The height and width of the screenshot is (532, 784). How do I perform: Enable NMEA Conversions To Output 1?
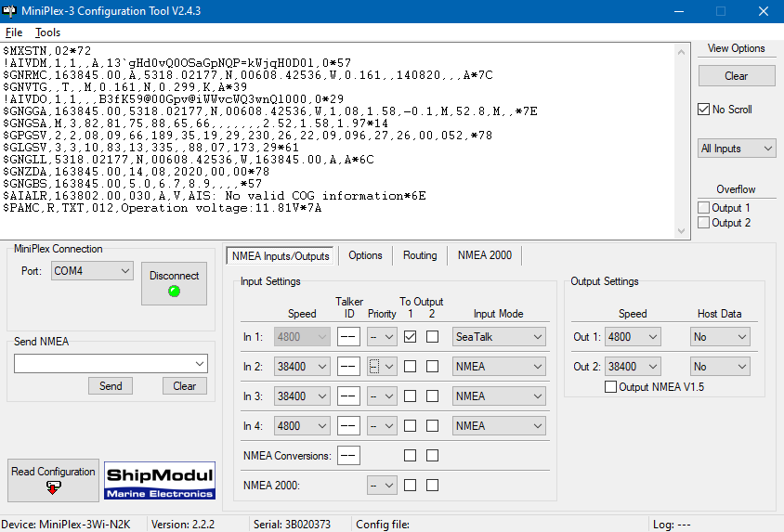(x=410, y=456)
